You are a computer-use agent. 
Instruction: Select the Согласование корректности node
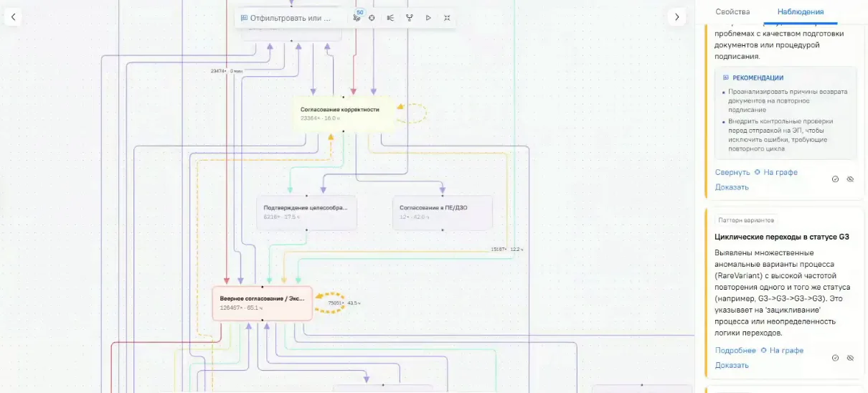click(344, 113)
